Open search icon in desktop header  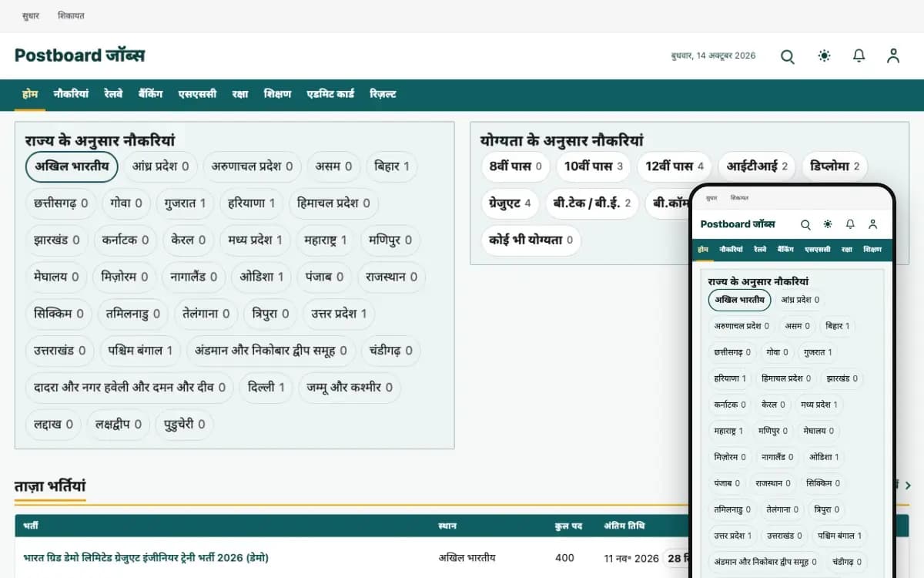tap(787, 56)
